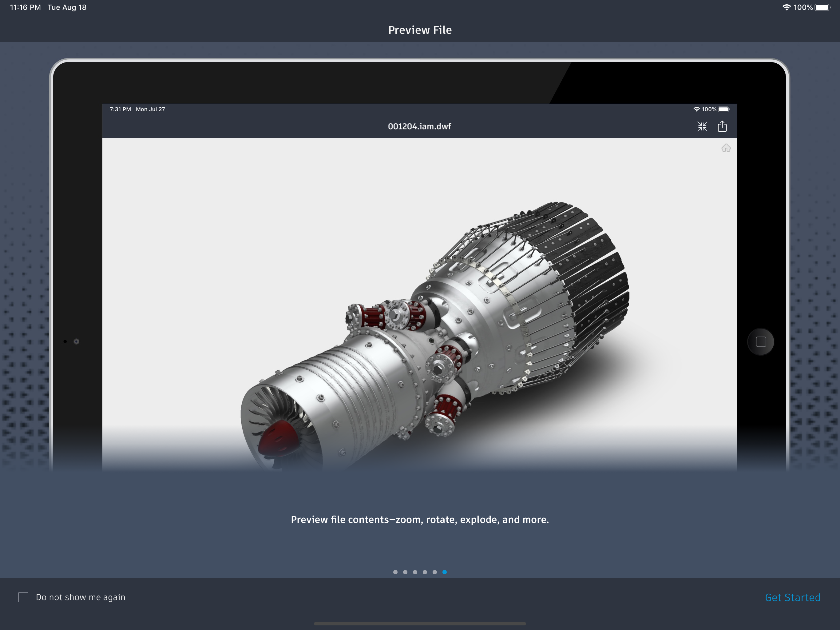840x630 pixels.
Task: Go to fifth onboarding page dot
Action: [435, 572]
